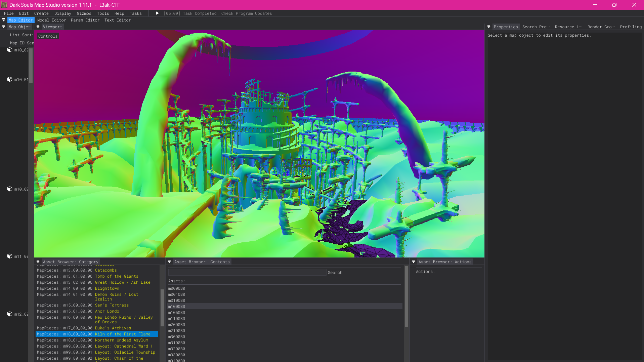
Task: Open the Help menu
Action: coord(119,13)
